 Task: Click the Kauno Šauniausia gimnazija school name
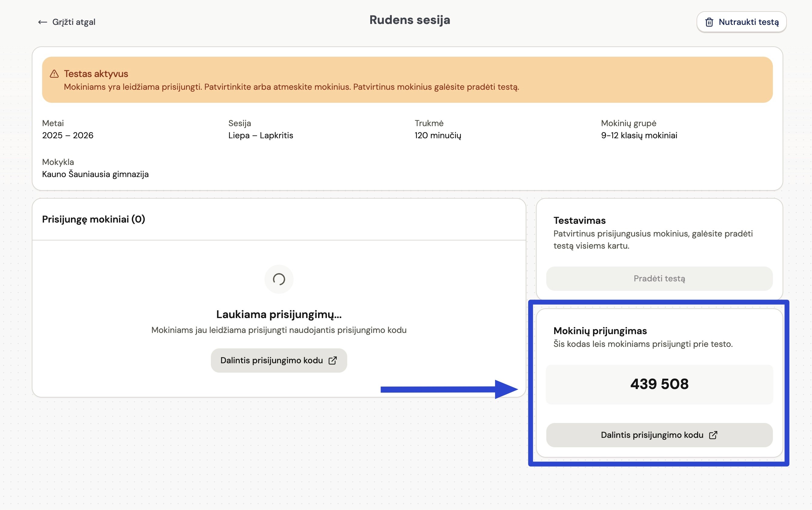95,174
